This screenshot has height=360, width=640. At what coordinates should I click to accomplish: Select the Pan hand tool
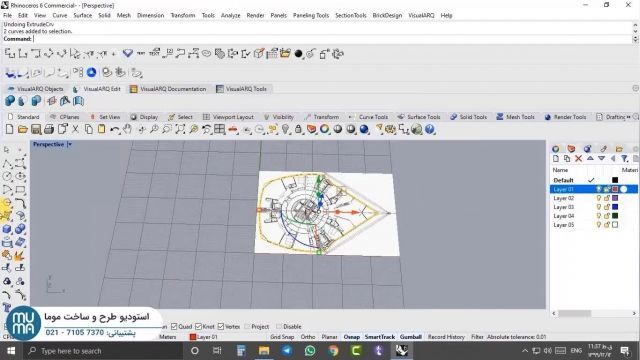pos(128,129)
